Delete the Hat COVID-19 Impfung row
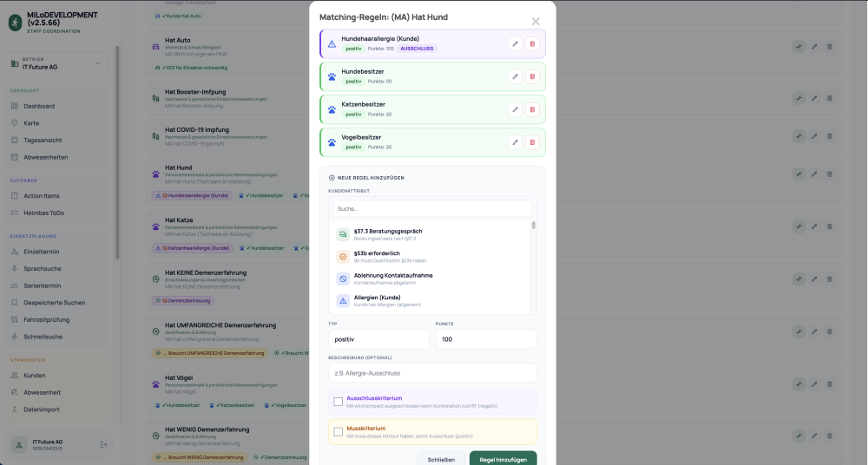The image size is (868, 465). (x=829, y=136)
